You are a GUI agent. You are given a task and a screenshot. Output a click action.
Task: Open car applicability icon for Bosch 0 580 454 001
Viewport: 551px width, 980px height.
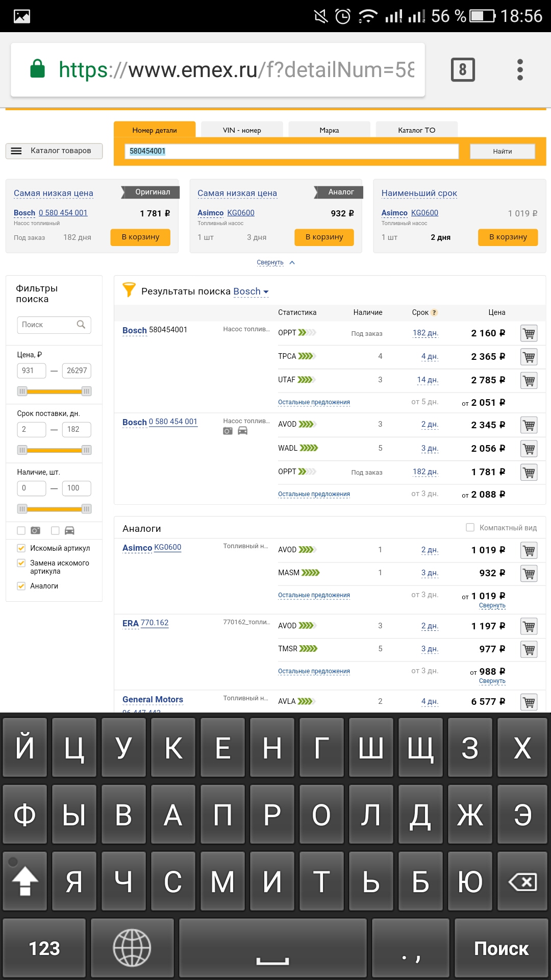pos(243,431)
